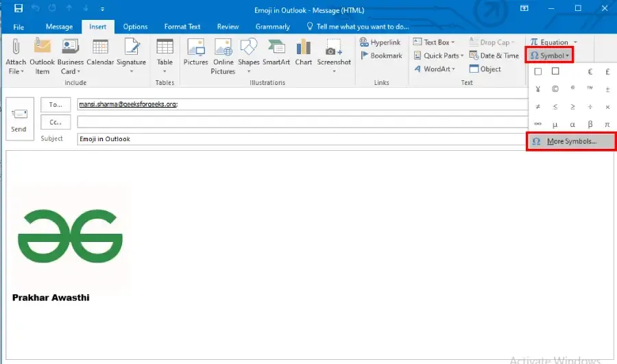Open the Shapes gallery
This screenshot has height=364, width=617.
[x=249, y=56]
